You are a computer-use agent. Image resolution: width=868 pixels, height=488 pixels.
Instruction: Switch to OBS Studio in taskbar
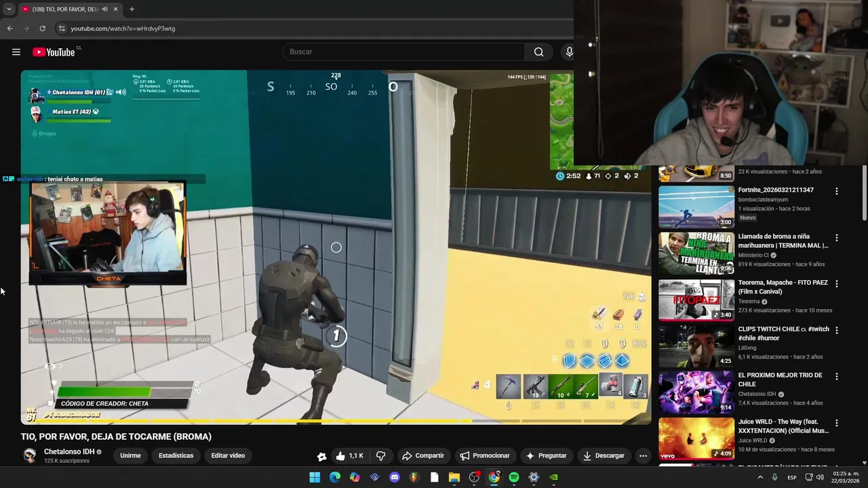click(x=474, y=477)
